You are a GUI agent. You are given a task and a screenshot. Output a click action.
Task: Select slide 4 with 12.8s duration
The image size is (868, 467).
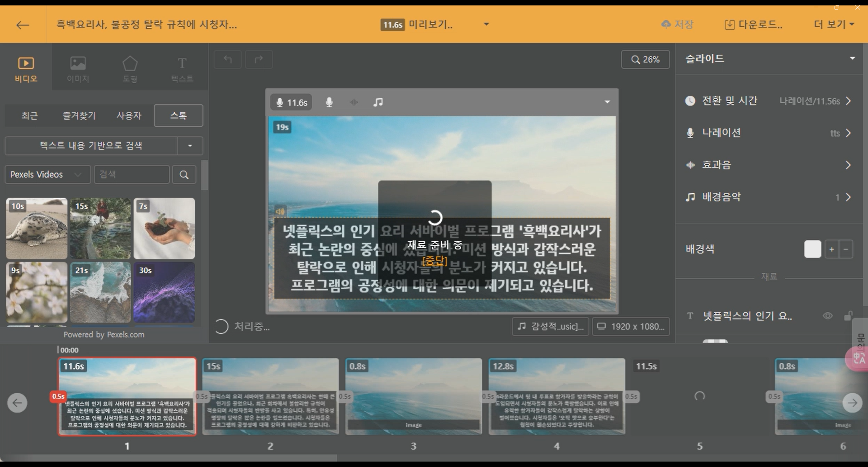(557, 396)
